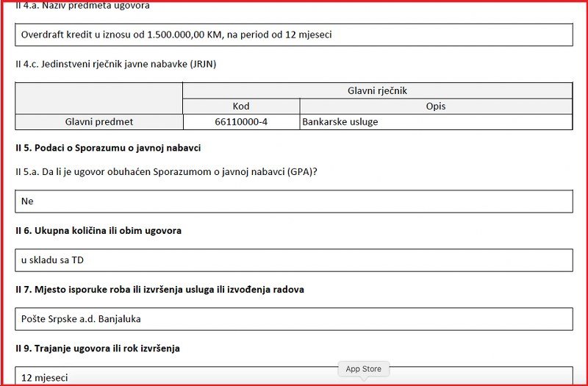Click the field containing 'Ne'
This screenshot has width=588, height=386.
(293, 201)
